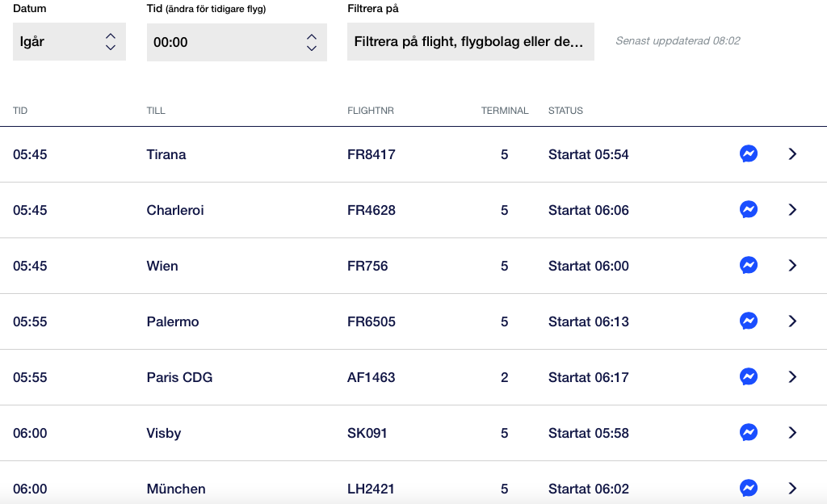Open the Datum dropdown showing Igår
The width and height of the screenshot is (827, 504).
tap(69, 42)
